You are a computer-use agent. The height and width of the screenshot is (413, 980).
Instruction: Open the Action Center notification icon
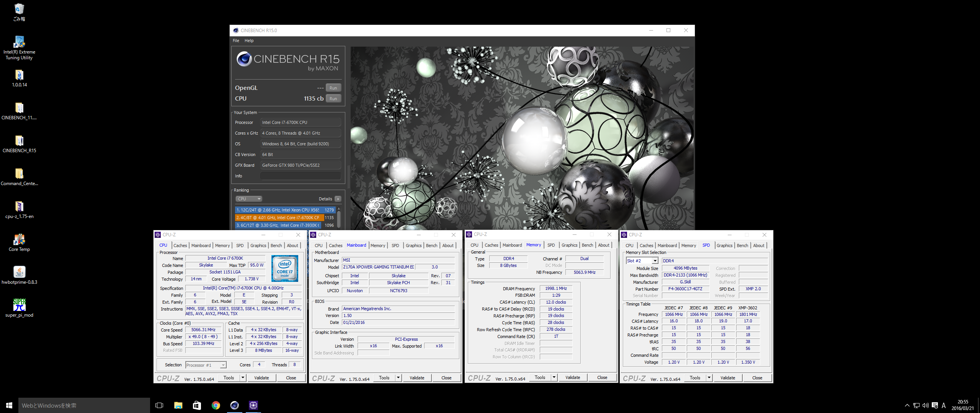[935, 405]
